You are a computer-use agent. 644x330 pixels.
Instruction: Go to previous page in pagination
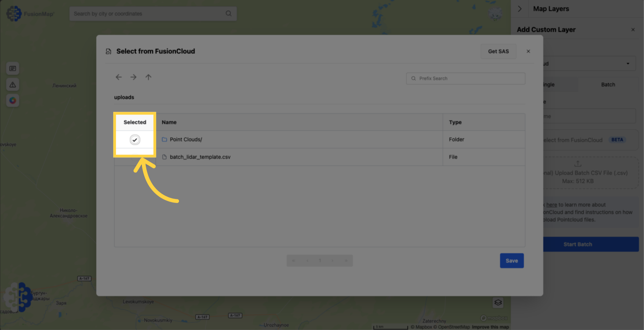(307, 261)
